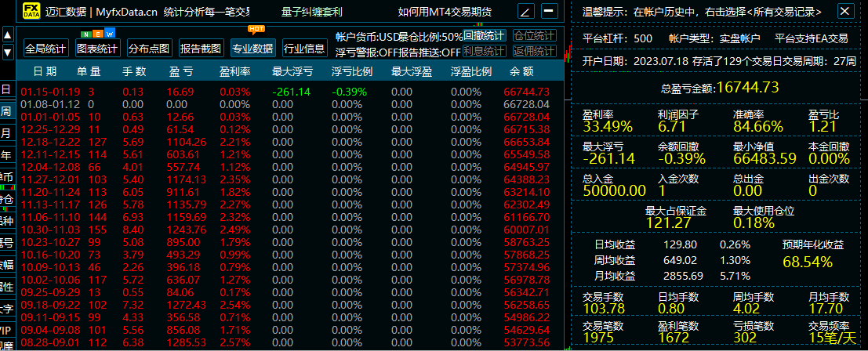Open 专业数据 section
868x351 pixels.
[253, 48]
